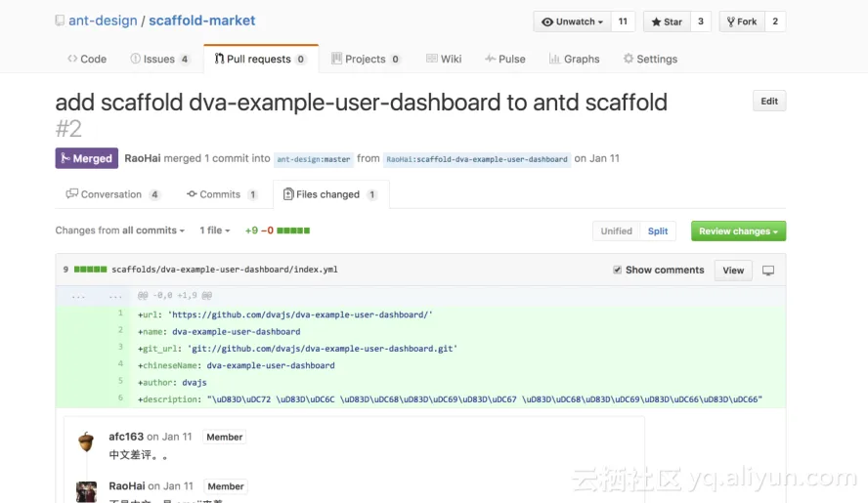Image resolution: width=868 pixels, height=503 pixels.
Task: Click file path scaffolds/dva-example-user-dashboard/index.yml
Action: tap(225, 270)
